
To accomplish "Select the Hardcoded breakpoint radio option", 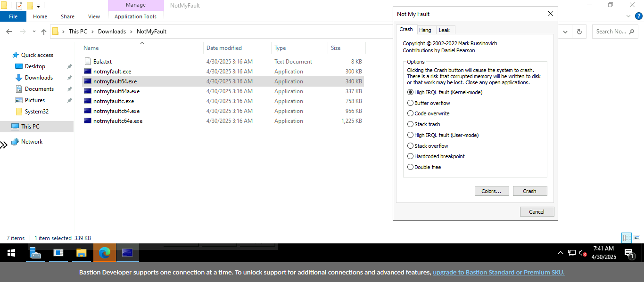I will 410,156.
